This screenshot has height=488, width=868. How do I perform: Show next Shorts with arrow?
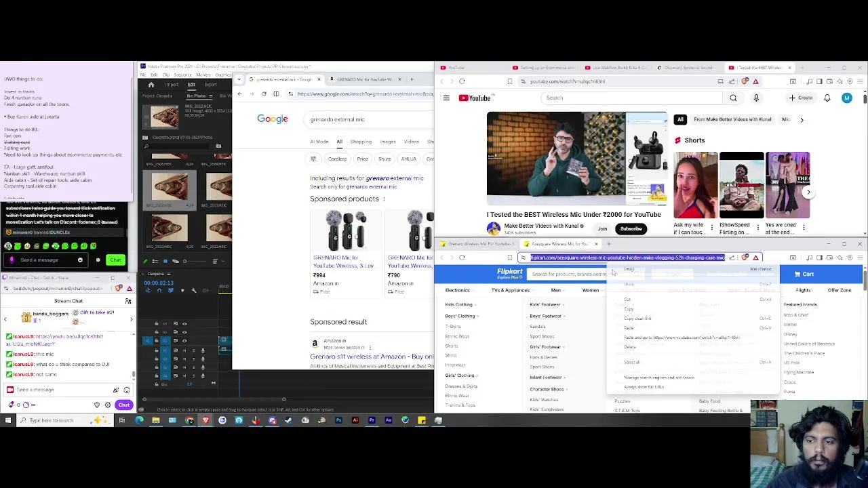coord(808,192)
